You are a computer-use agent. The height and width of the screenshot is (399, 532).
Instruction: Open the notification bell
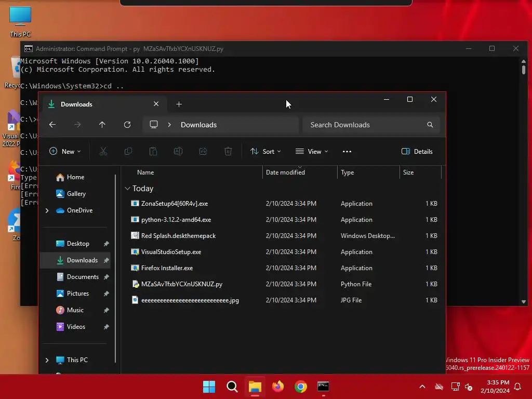coord(518,387)
